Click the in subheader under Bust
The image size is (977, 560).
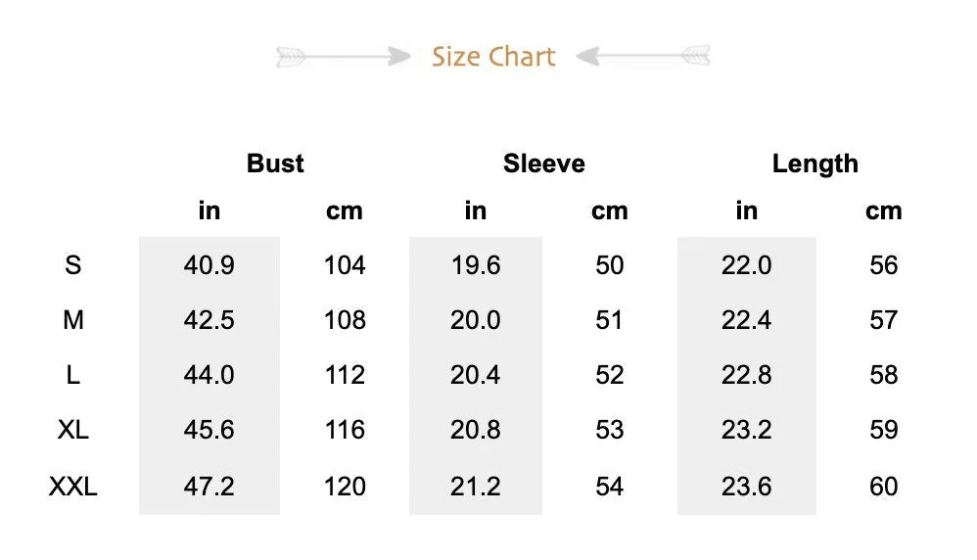click(x=209, y=210)
